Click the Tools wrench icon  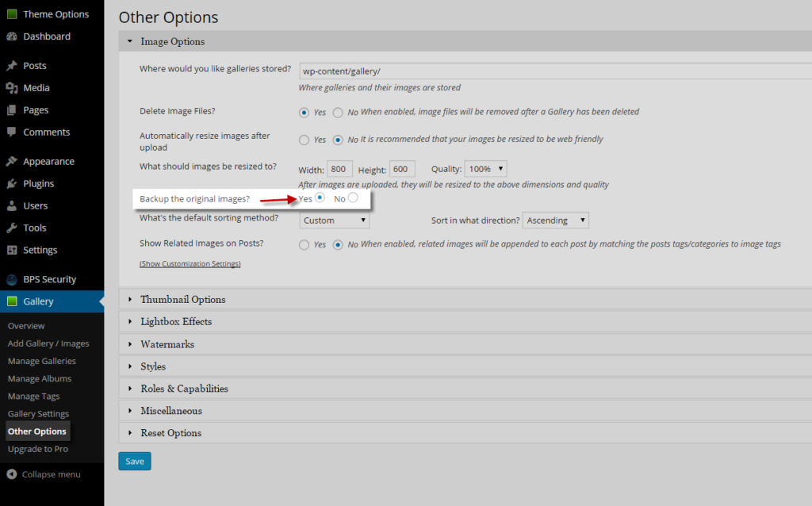tap(12, 228)
